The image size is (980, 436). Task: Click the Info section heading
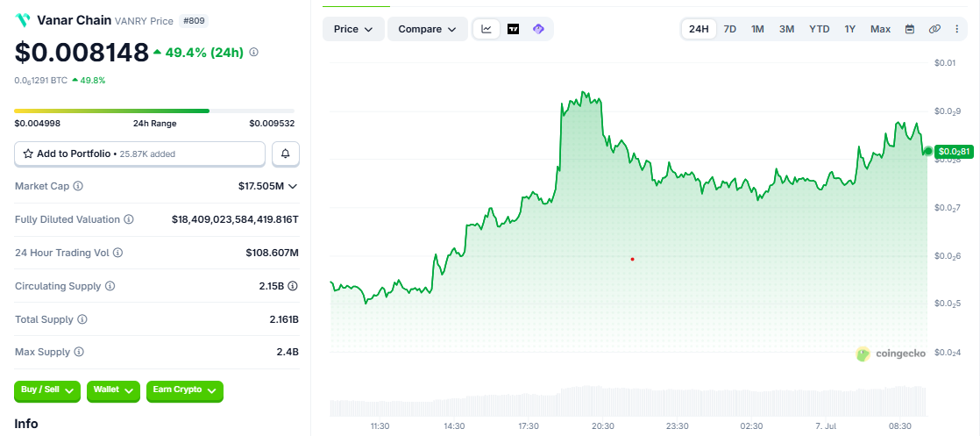point(26,424)
